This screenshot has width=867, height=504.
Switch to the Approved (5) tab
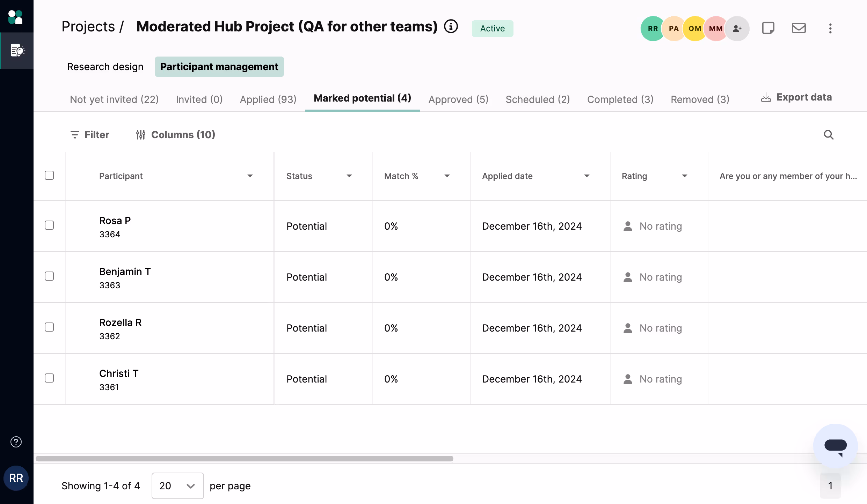click(458, 99)
